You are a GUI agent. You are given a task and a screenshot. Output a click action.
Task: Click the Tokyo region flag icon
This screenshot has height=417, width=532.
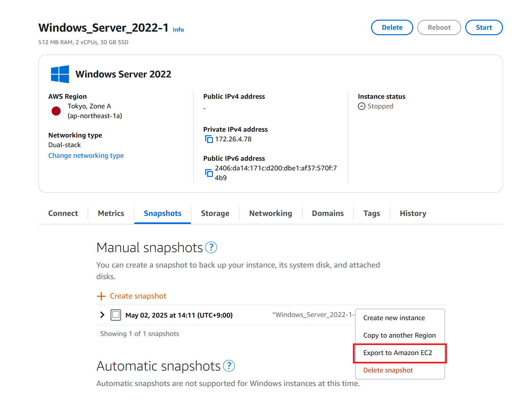pos(56,111)
